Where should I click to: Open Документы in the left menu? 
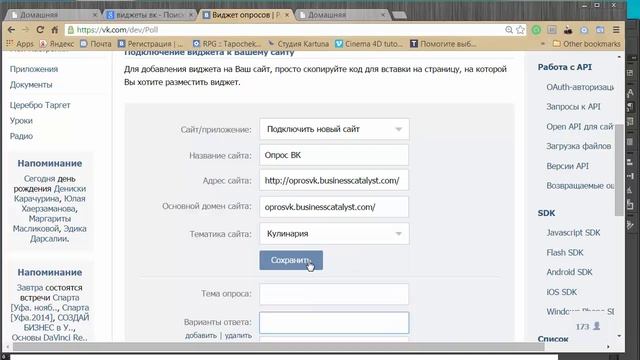(x=31, y=84)
